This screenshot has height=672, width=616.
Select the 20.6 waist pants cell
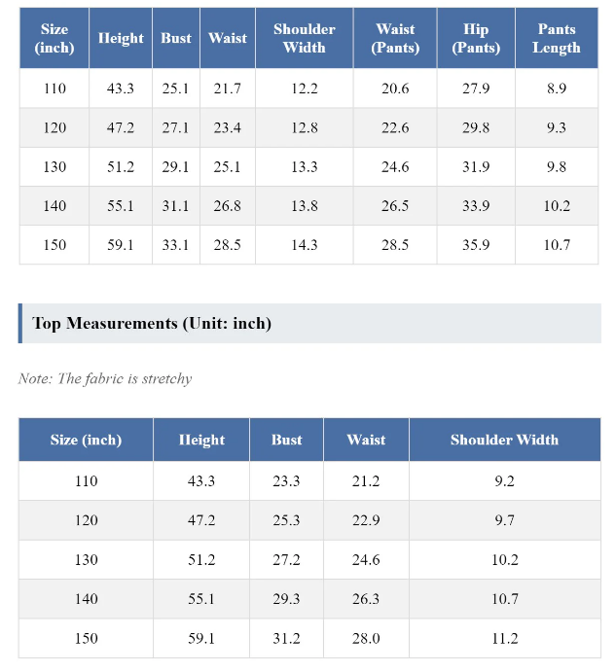tap(395, 88)
